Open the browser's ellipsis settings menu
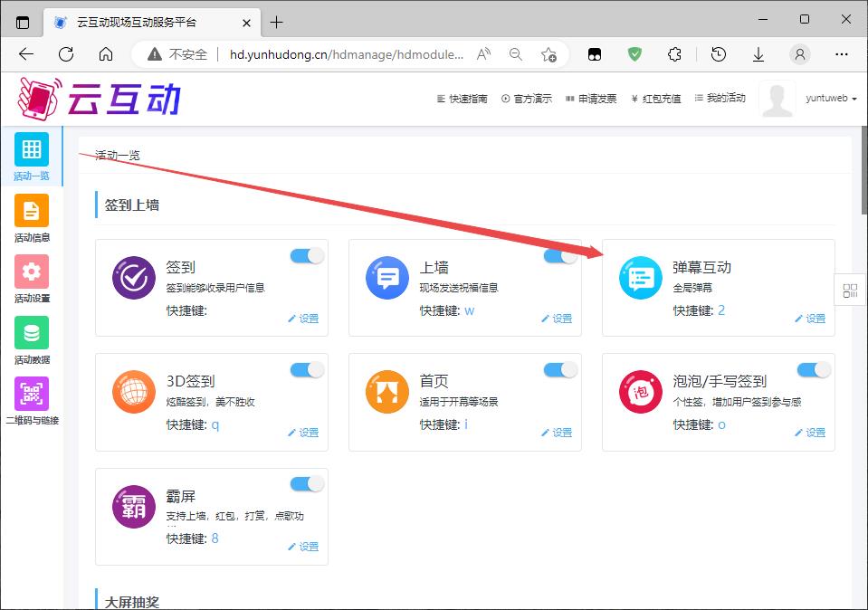Viewport: 868px width, 610px height. [842, 54]
